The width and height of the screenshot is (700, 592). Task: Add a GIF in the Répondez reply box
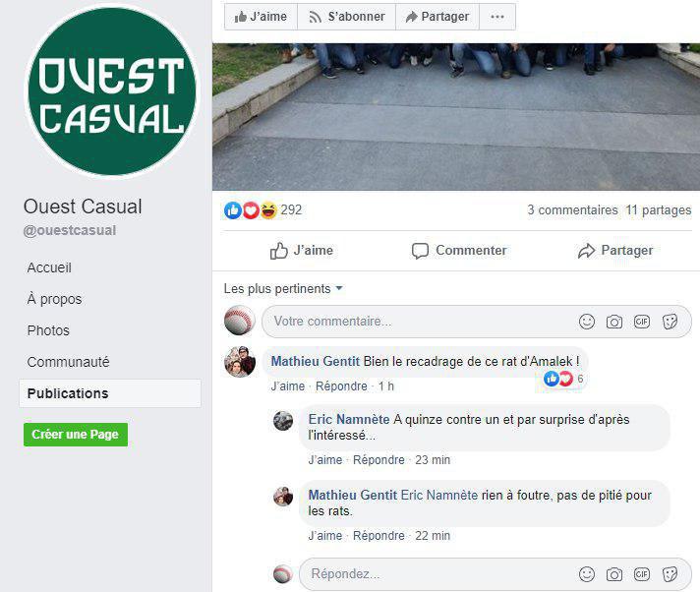point(642,574)
